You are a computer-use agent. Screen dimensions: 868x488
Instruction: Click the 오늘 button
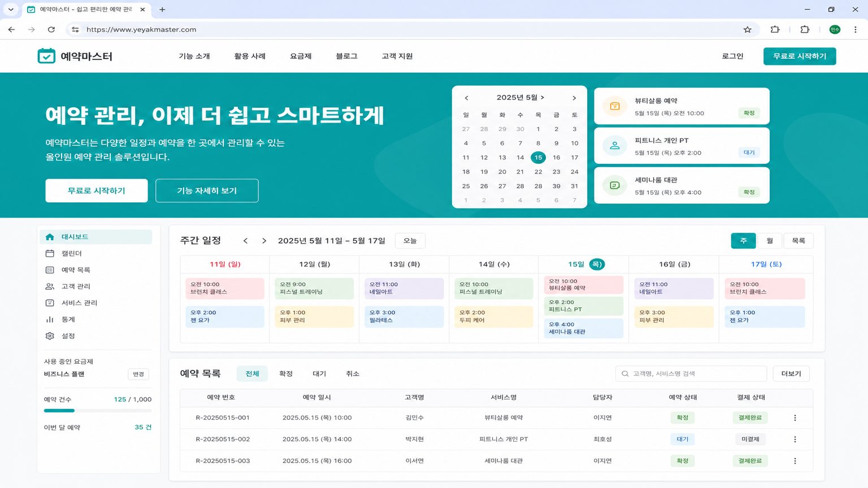(410, 241)
